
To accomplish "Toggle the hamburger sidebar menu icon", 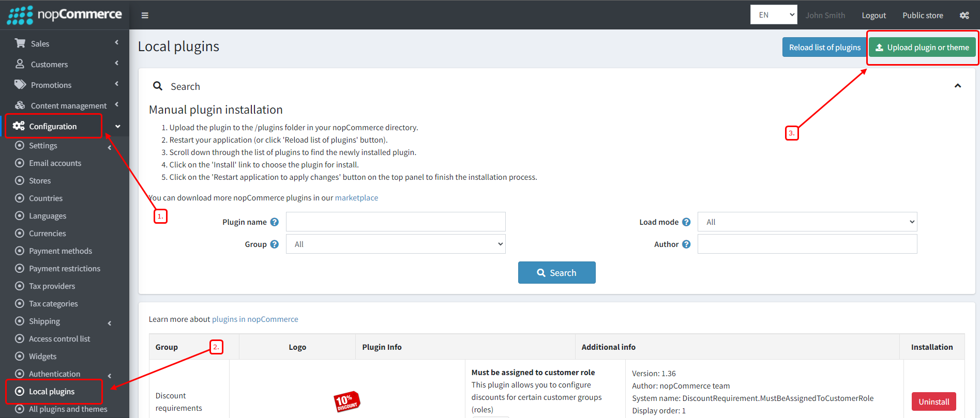I will pos(145,16).
